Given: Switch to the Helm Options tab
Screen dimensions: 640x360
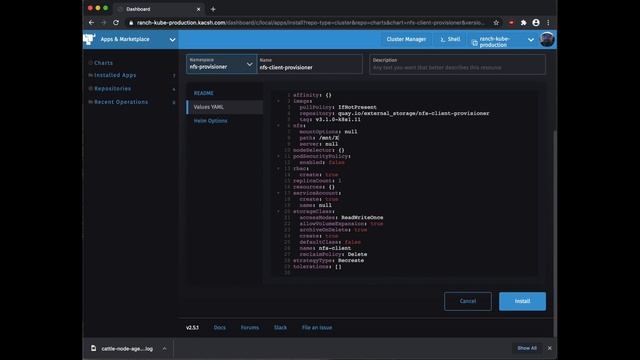Looking at the screenshot, I should click(211, 121).
